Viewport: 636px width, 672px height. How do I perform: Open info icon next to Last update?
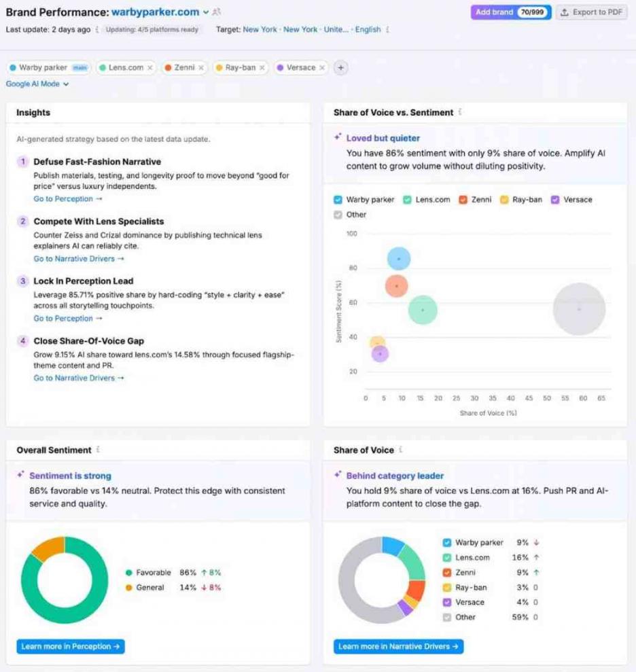click(x=97, y=30)
